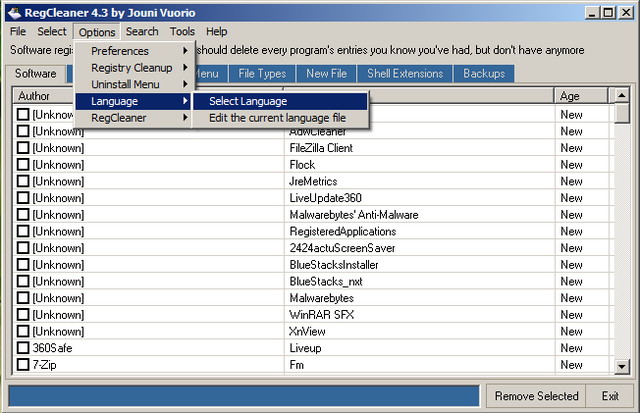
Task: Maximize the RegCleaner window
Action: click(x=608, y=13)
